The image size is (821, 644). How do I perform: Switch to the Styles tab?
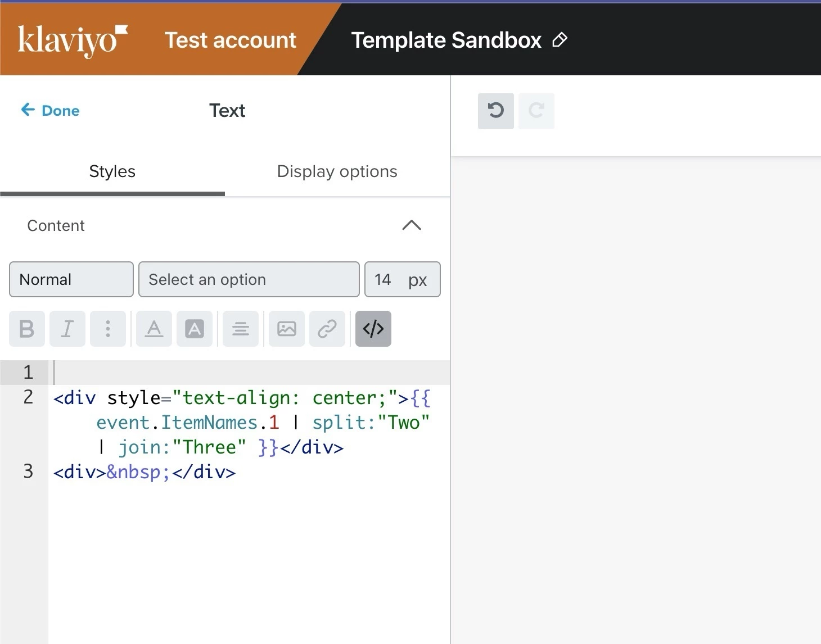(x=112, y=171)
